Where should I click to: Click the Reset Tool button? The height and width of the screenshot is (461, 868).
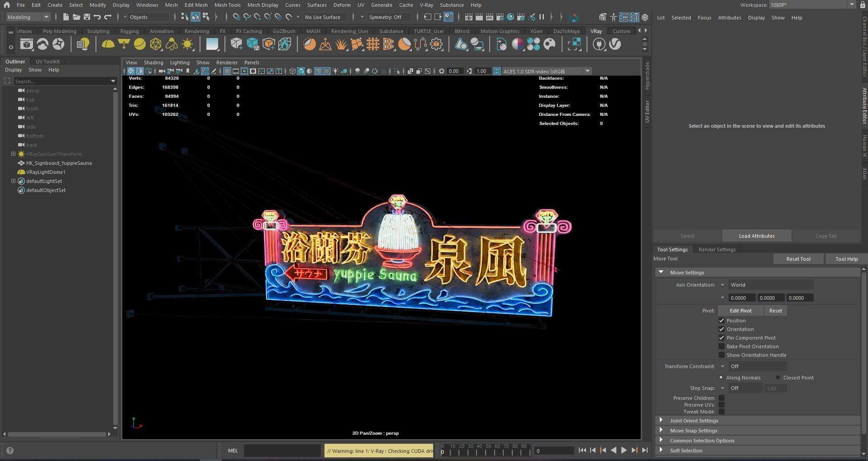798,259
